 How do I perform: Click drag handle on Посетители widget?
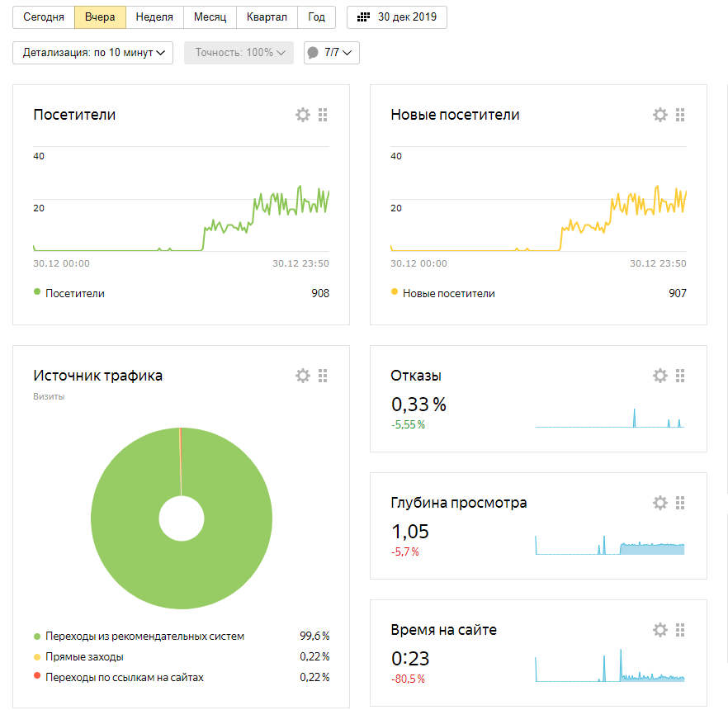point(323,115)
